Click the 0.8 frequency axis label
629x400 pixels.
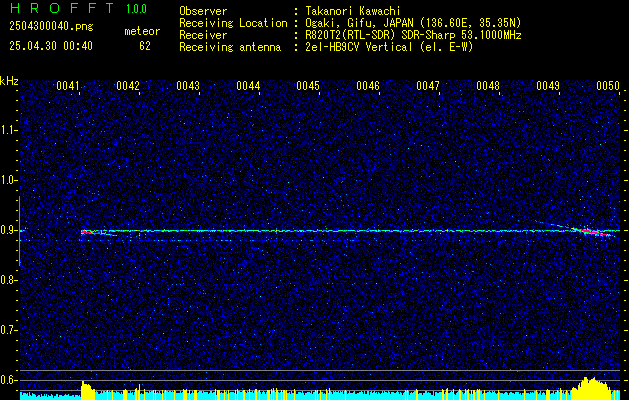(8, 280)
